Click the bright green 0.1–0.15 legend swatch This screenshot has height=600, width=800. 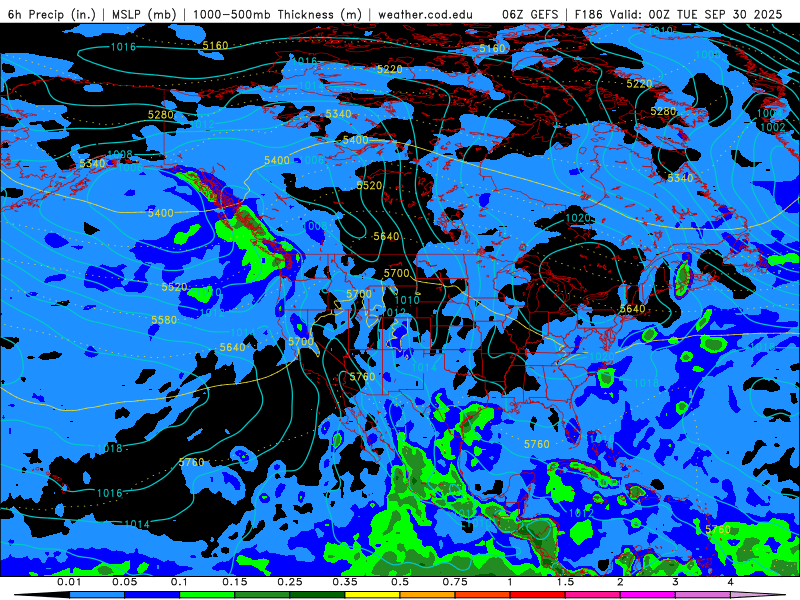coord(207,595)
